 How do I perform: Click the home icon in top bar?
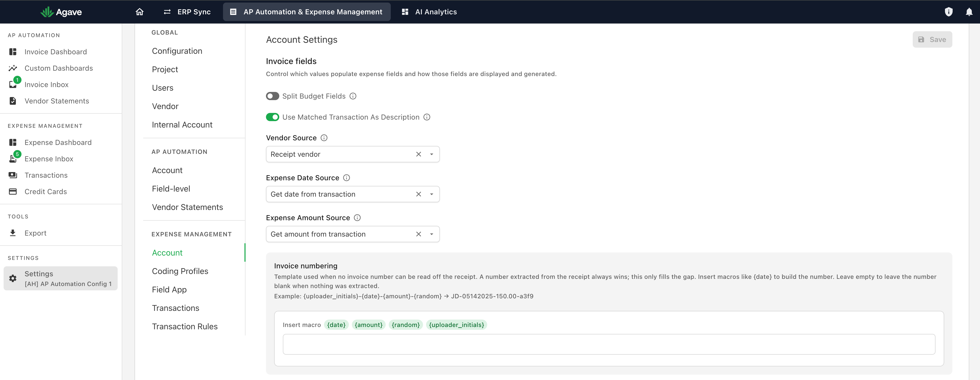pos(140,12)
